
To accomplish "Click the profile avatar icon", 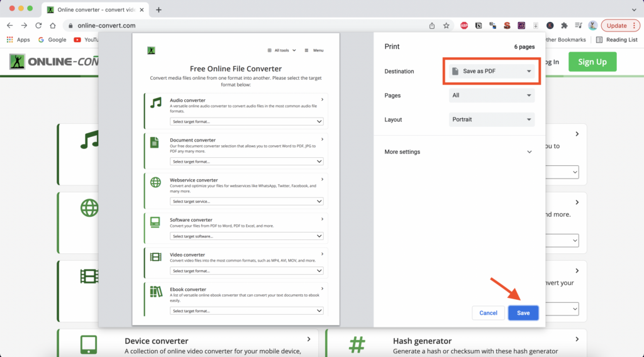I will pos(592,25).
